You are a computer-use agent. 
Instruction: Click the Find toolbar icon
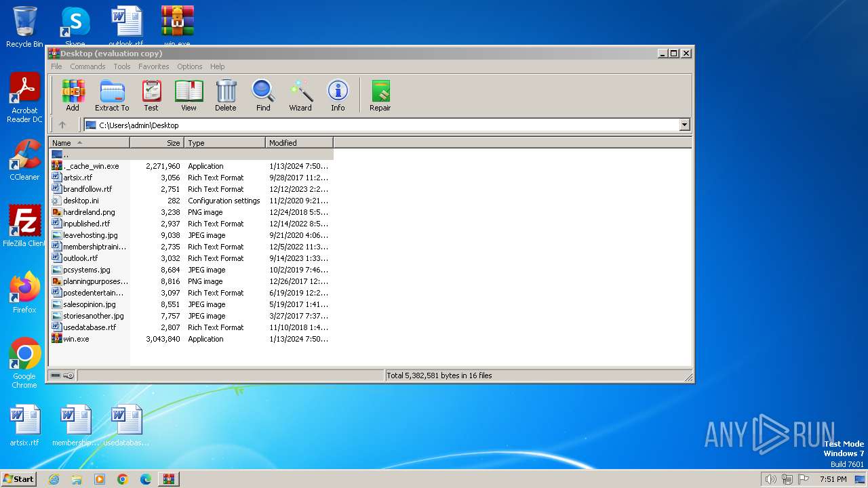click(263, 96)
